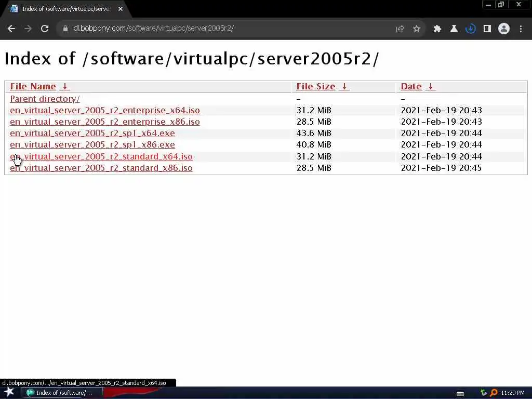Sort the listing by File Name
This screenshot has width=532, height=399.
[x=33, y=87]
